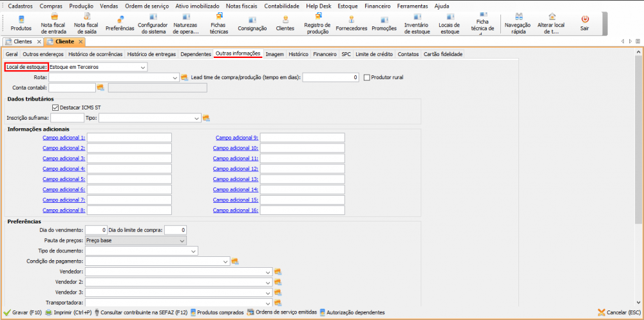Click lookup icon next to Conta contábil
The image size is (644, 320).
click(x=100, y=88)
